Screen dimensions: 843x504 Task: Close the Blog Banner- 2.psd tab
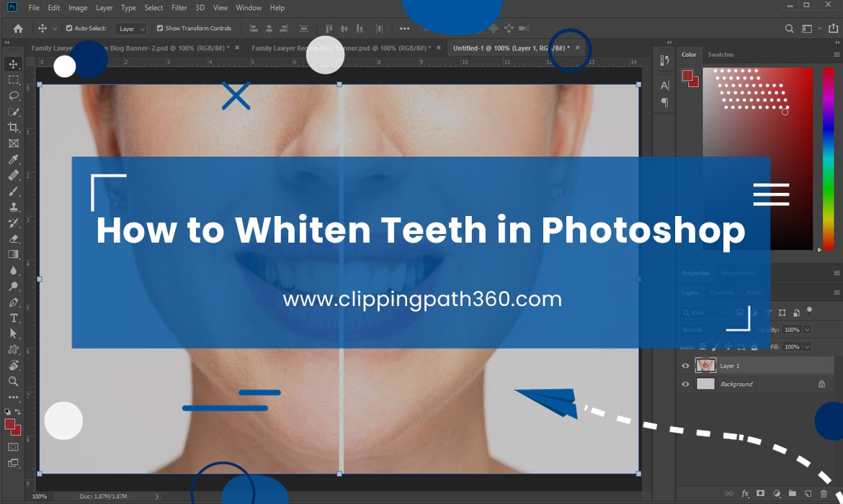coord(237,48)
